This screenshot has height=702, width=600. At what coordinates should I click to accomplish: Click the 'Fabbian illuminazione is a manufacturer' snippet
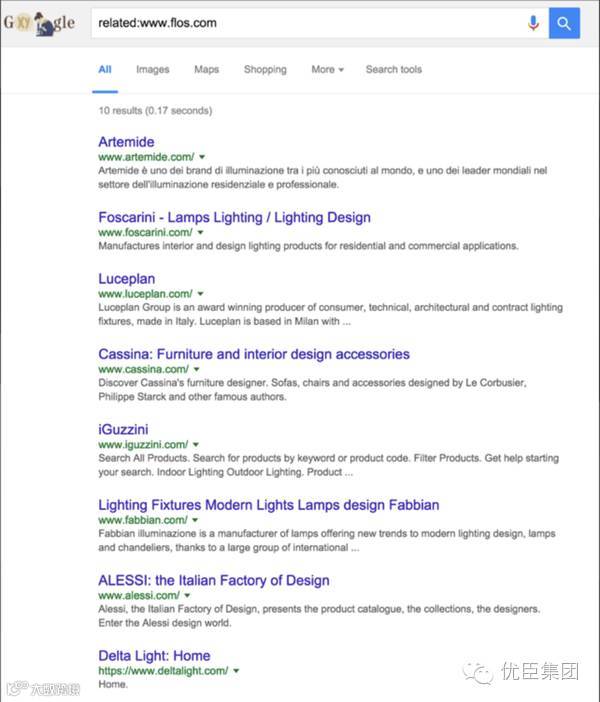click(327, 540)
